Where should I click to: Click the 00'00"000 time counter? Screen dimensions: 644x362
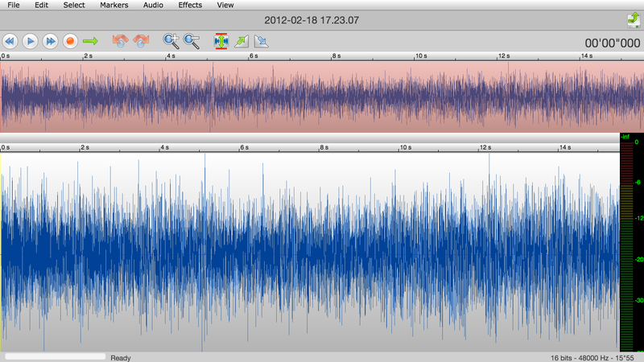[x=613, y=43]
